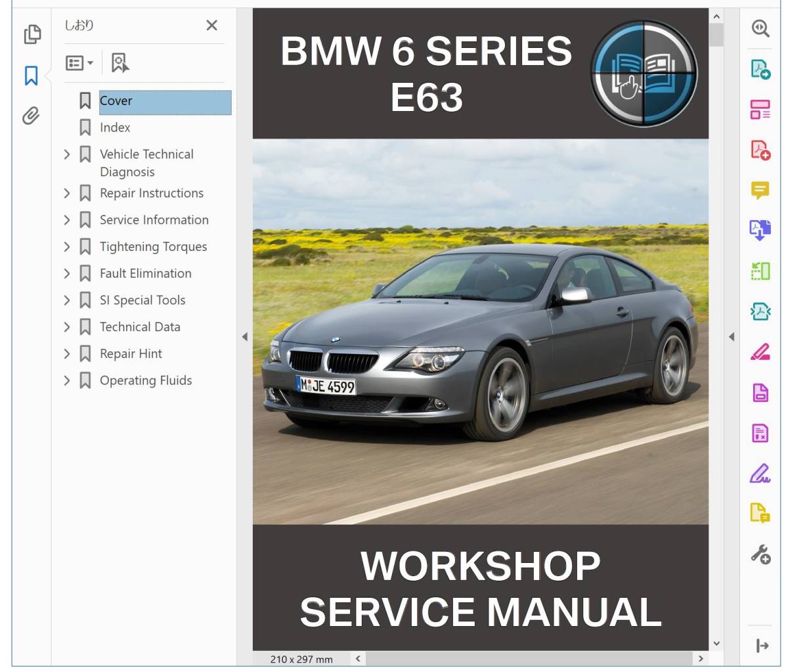Open the Technical Data bookmark text
The image size is (788, 672).
(140, 327)
